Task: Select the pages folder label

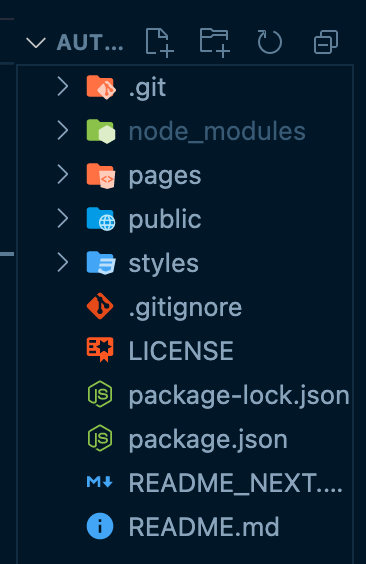Action: (x=165, y=177)
